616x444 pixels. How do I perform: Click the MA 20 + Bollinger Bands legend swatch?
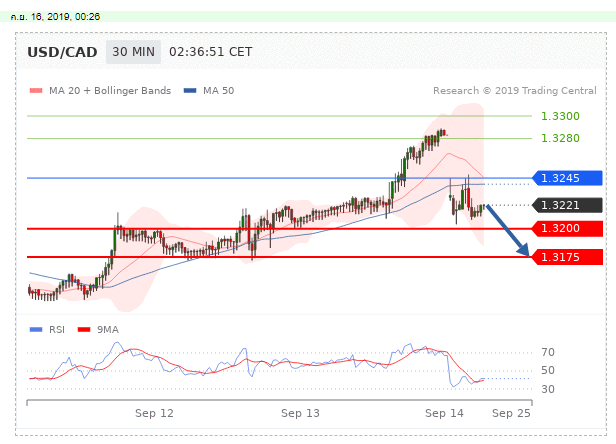click(36, 91)
